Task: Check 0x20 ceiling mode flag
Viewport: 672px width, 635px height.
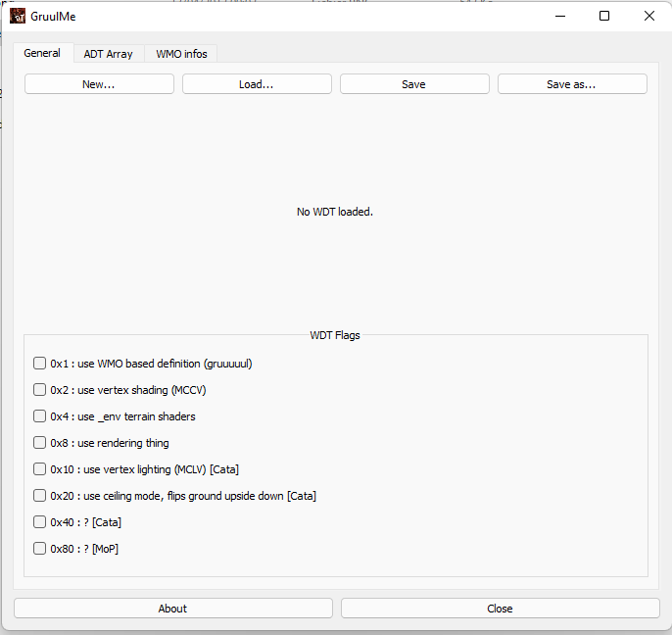Action: click(x=40, y=496)
